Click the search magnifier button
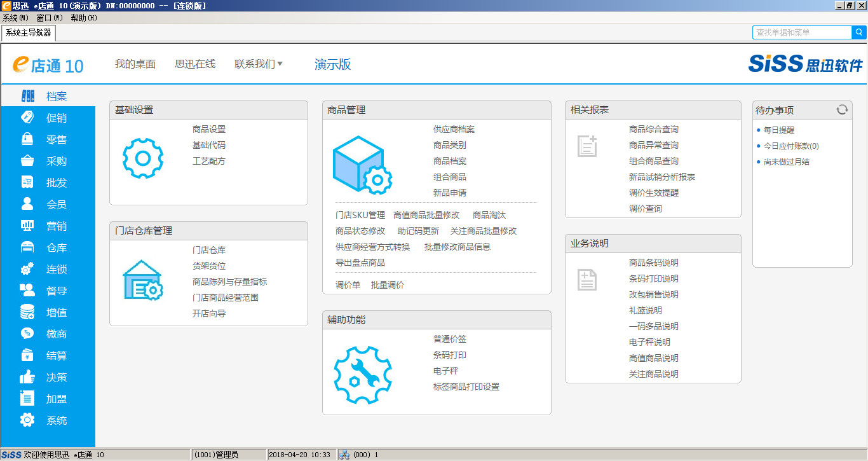The image size is (868, 461). 859,32
